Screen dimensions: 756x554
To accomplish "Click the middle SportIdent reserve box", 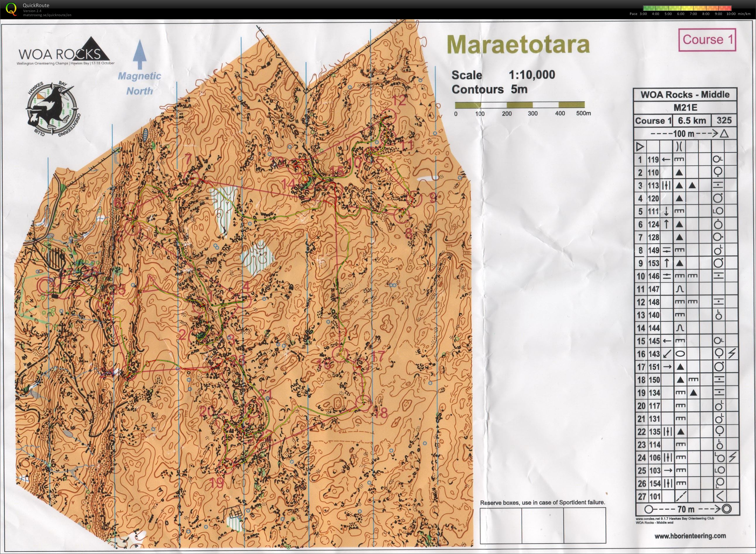I will (542, 526).
